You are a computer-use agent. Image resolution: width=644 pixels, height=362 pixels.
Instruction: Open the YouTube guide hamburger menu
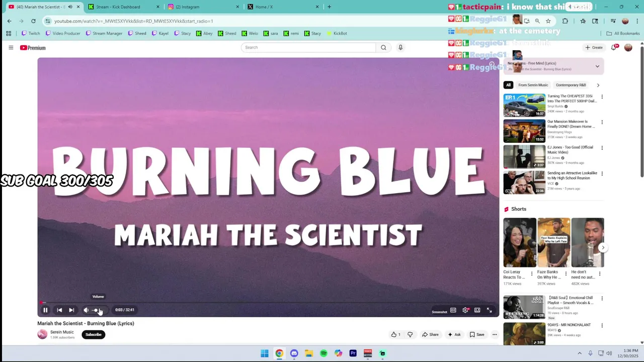(x=11, y=48)
